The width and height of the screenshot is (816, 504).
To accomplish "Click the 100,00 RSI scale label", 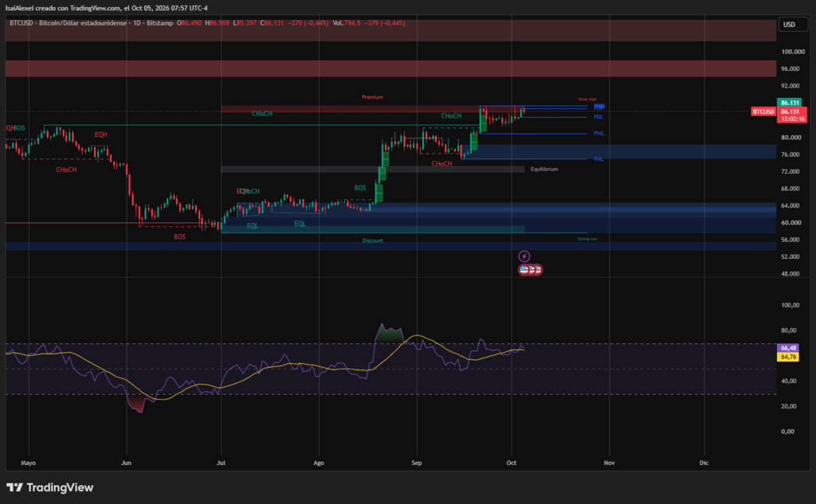I will (790, 305).
